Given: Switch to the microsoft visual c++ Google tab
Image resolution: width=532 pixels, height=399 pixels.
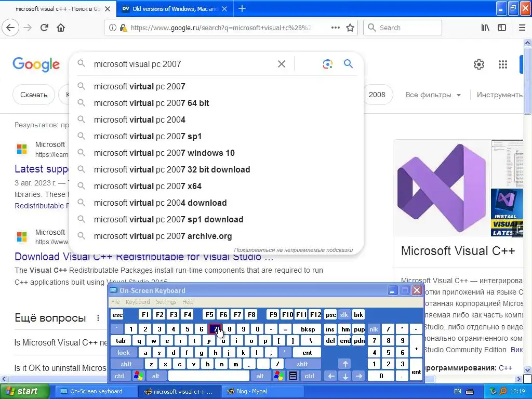Looking at the screenshot, I should [x=58, y=9].
